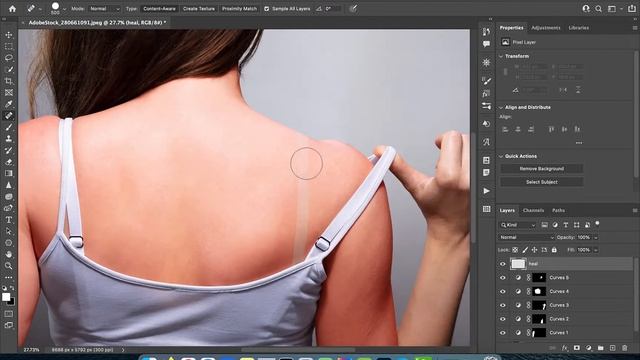The height and width of the screenshot is (360, 640).
Task: Open the layer filter Kind dropdown
Action: [518, 225]
